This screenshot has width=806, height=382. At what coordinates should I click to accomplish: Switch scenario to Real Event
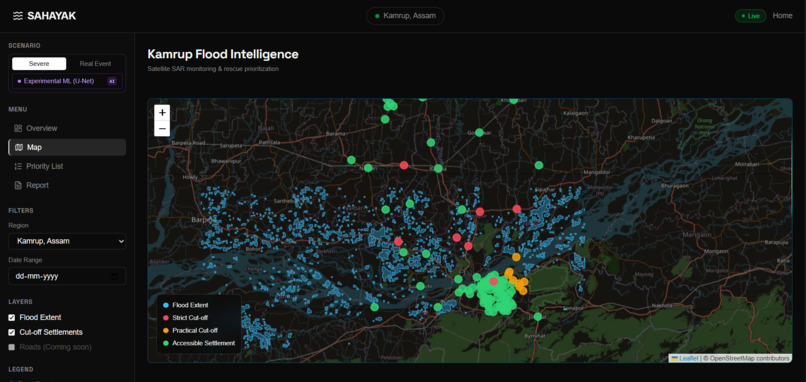click(x=95, y=64)
